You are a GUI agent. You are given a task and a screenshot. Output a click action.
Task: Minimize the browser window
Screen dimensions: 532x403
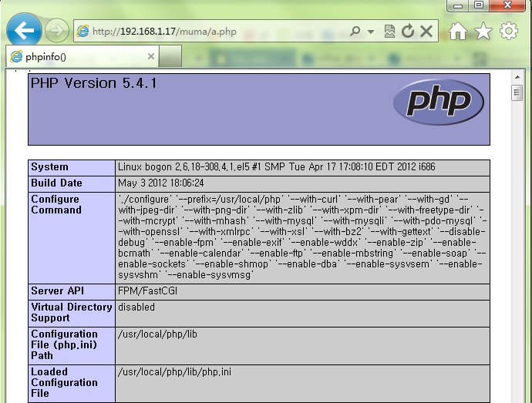pyautogui.click(x=458, y=5)
